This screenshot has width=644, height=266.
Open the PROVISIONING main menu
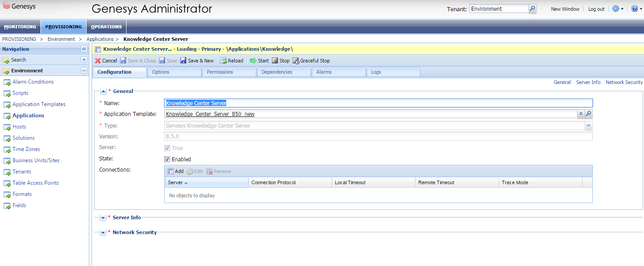pos(63,27)
